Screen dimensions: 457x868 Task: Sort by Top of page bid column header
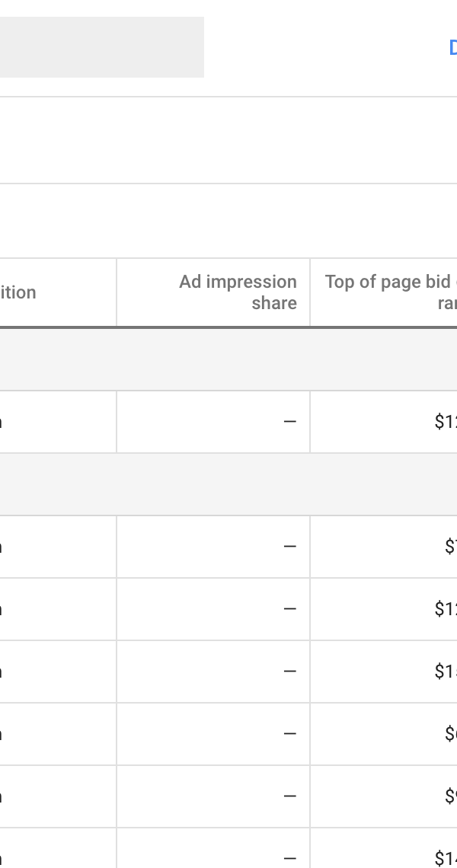391,292
